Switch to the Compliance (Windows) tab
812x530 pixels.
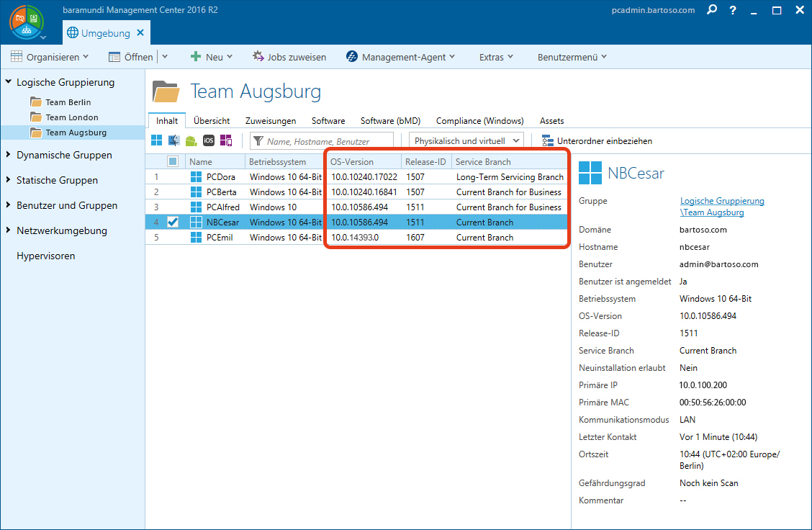coord(480,121)
